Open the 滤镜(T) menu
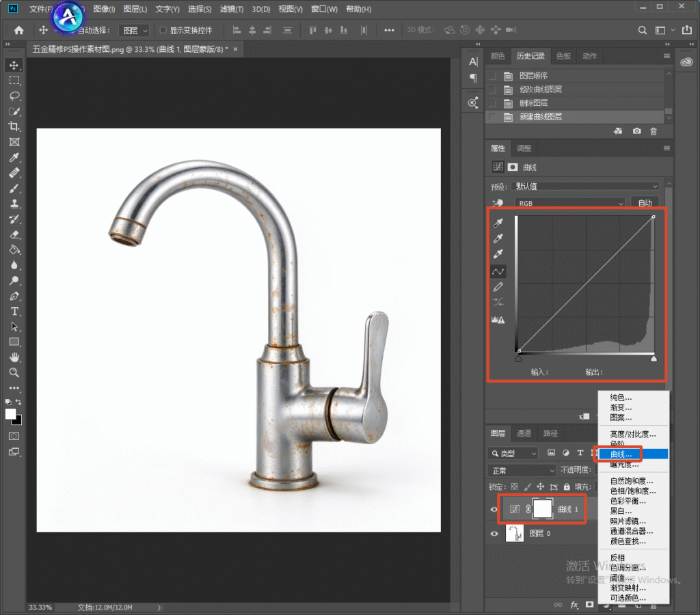 click(232, 9)
